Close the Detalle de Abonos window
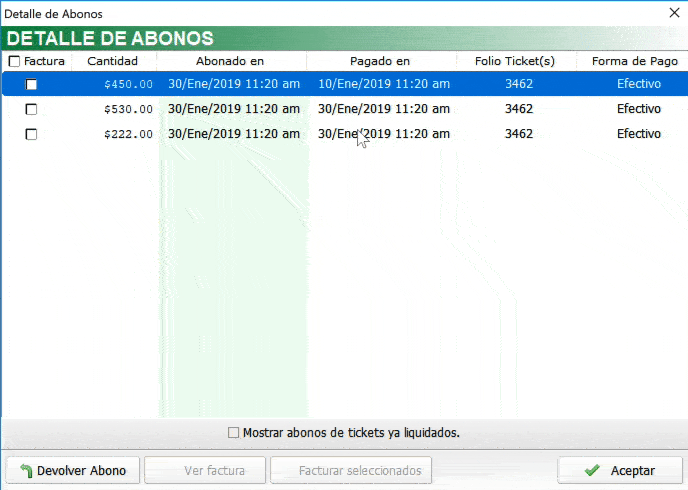Screen dimensions: 688x490 (x=674, y=13)
